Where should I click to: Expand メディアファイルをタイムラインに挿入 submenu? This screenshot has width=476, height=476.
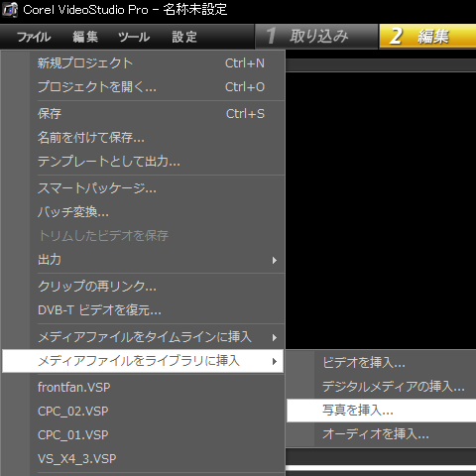(x=143, y=337)
